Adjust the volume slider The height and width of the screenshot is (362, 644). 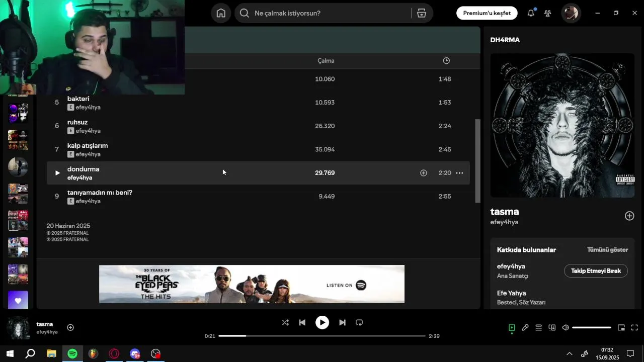click(592, 328)
